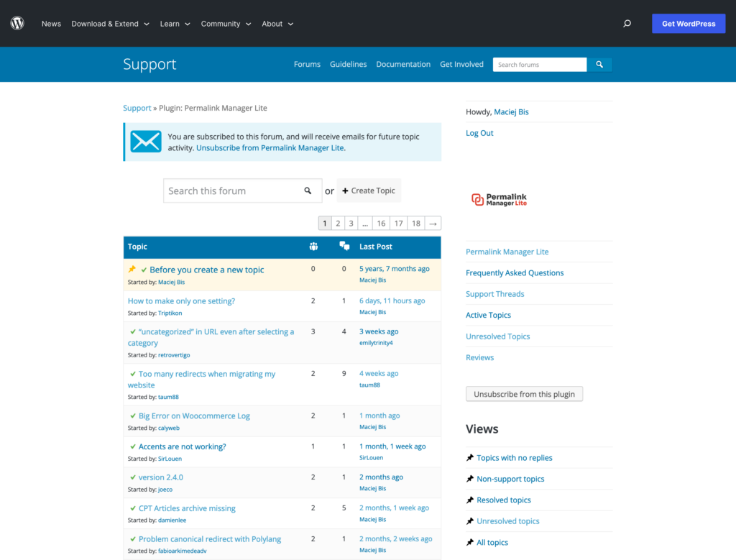Open the Unresolved Topics sidebar link

[x=497, y=336]
